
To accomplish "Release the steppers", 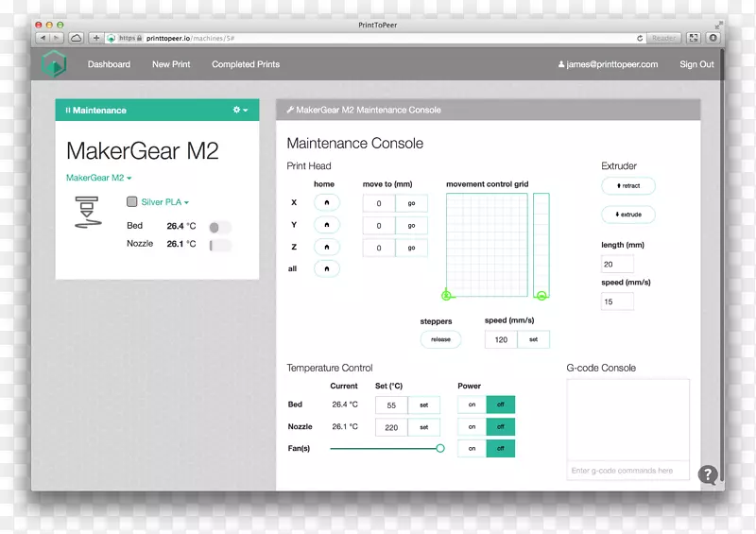I will [440, 339].
